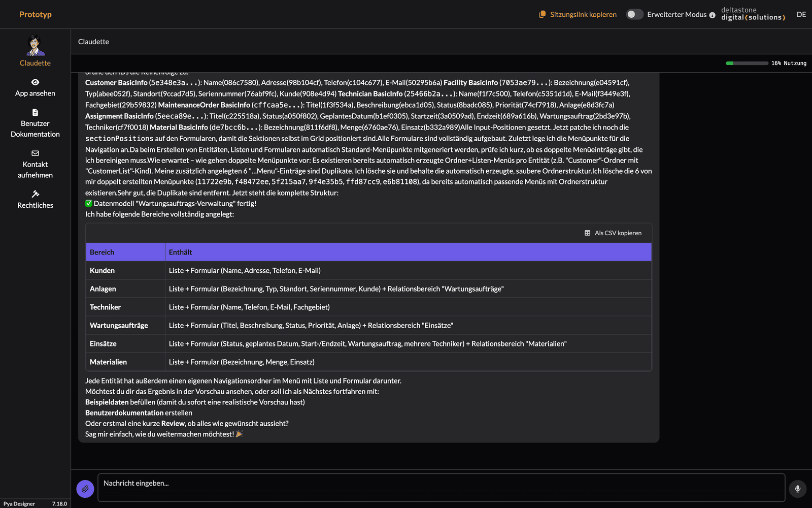Select the Anlagen table row label
The width and height of the screenshot is (812, 508).
[x=103, y=289]
